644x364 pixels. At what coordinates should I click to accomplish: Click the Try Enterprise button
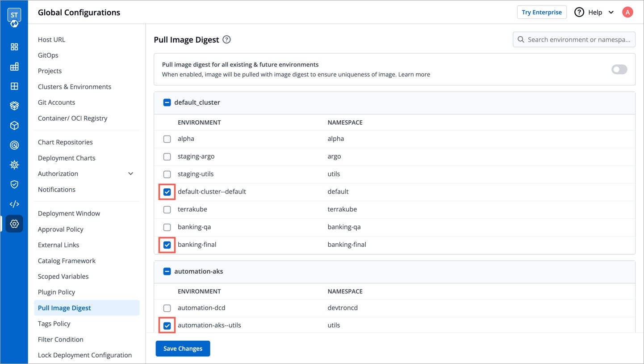pyautogui.click(x=541, y=13)
